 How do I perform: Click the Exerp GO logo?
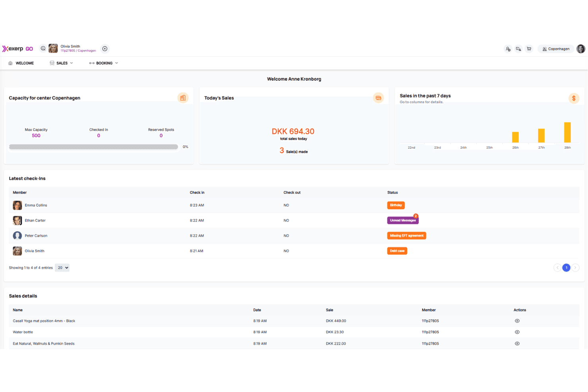tap(17, 49)
